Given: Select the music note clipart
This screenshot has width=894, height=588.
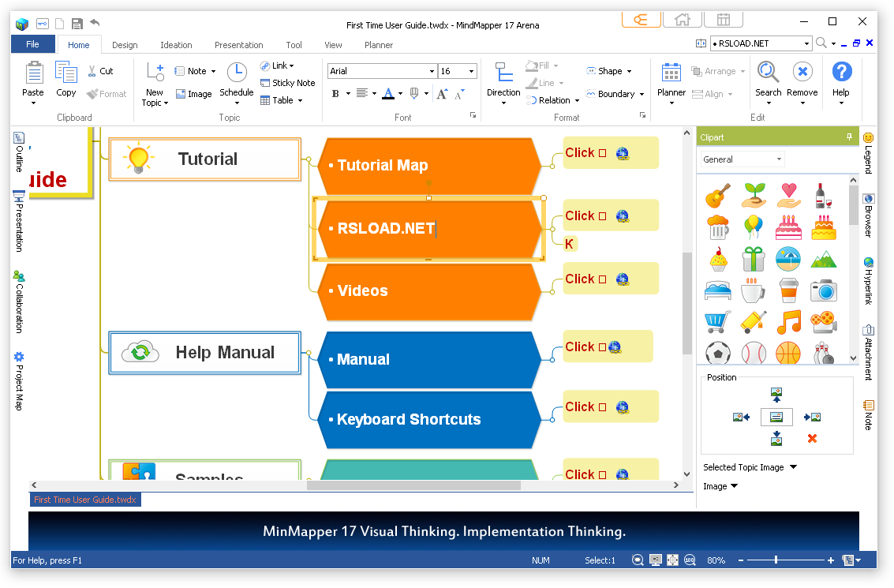Looking at the screenshot, I should pyautogui.click(x=788, y=322).
